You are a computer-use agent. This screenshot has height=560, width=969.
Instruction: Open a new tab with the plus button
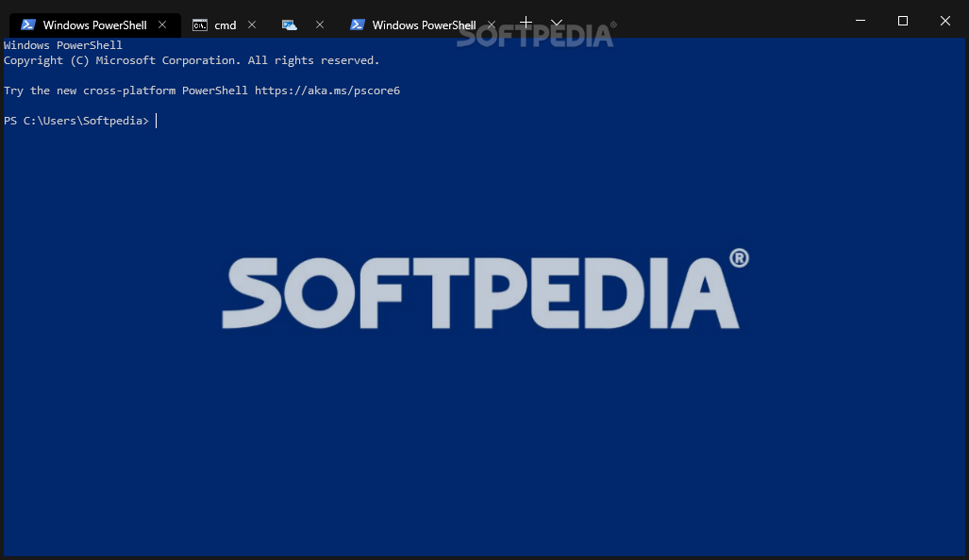(526, 23)
